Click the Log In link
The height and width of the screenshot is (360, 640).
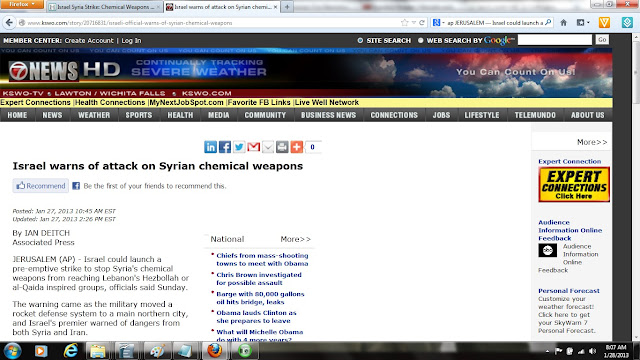pos(131,40)
